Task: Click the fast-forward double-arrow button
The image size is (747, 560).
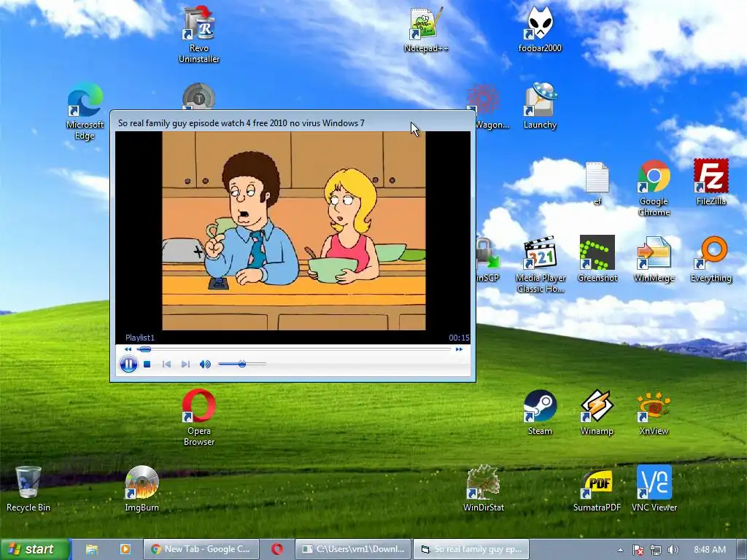Action: [459, 349]
